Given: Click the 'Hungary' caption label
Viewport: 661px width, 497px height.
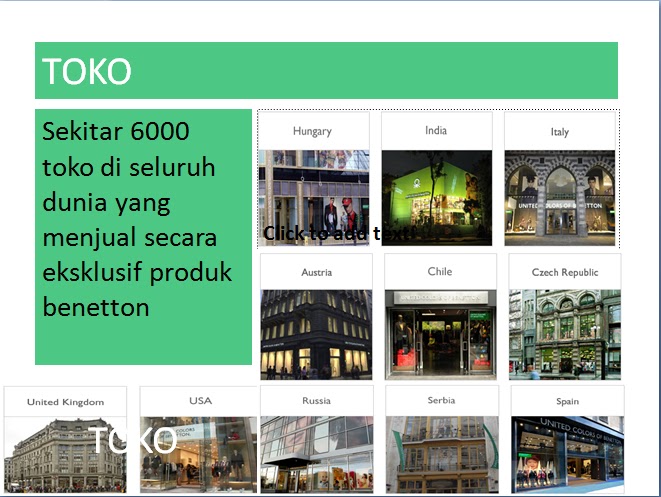Looking at the screenshot, I should tap(312, 132).
